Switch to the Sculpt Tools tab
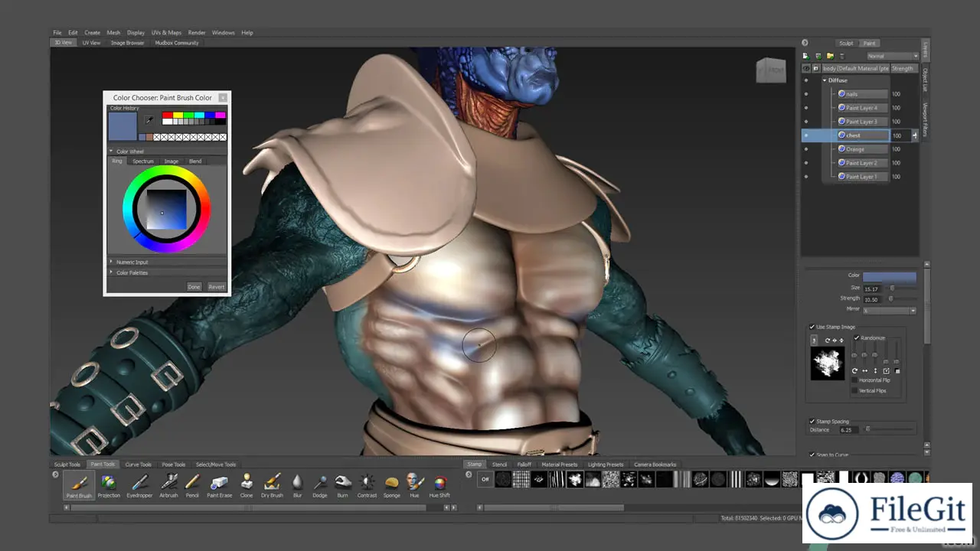 67,464
